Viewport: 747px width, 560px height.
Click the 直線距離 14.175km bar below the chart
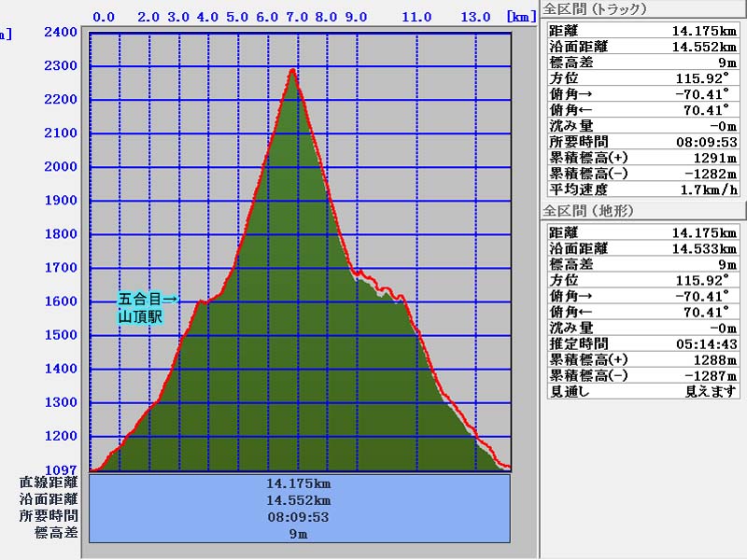pyautogui.click(x=299, y=483)
